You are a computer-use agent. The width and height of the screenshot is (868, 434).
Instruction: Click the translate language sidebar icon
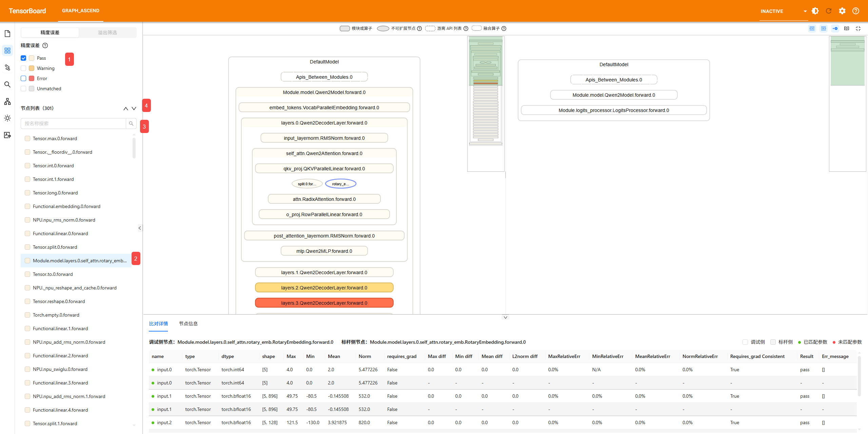pyautogui.click(x=7, y=135)
